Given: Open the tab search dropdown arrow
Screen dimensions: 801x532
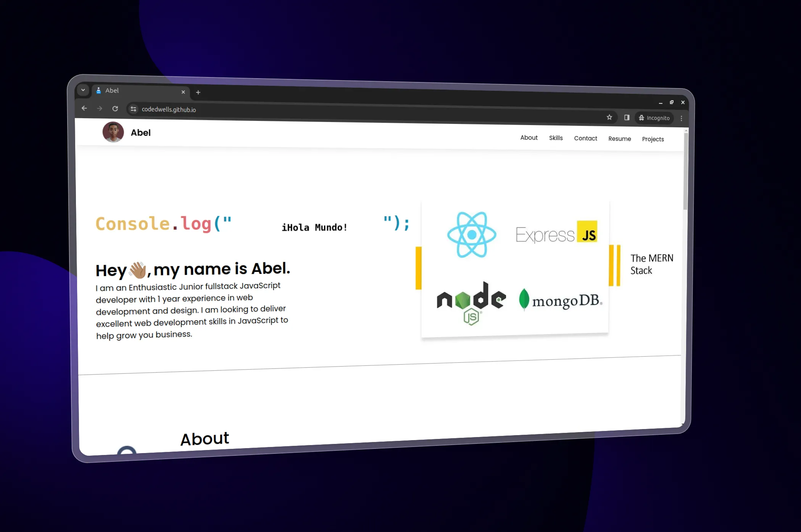Looking at the screenshot, I should coord(83,90).
